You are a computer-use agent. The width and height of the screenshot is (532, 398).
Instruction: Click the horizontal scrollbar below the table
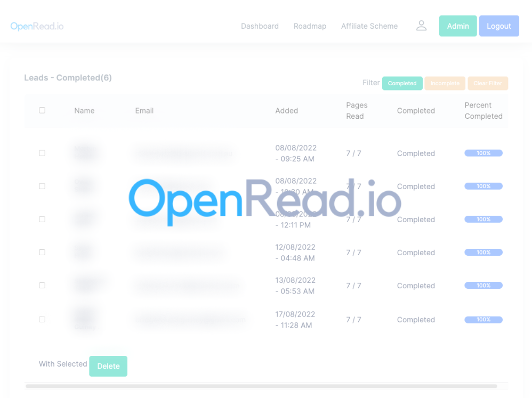(261, 386)
